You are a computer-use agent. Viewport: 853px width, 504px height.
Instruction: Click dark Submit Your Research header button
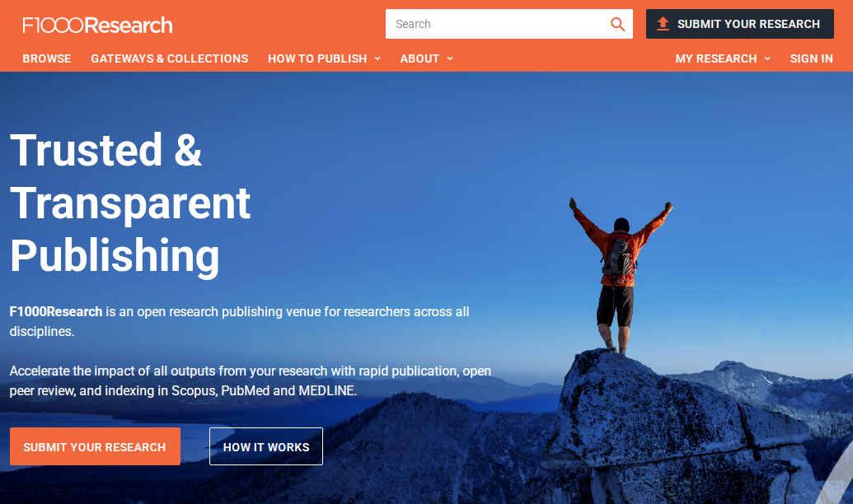coord(740,24)
